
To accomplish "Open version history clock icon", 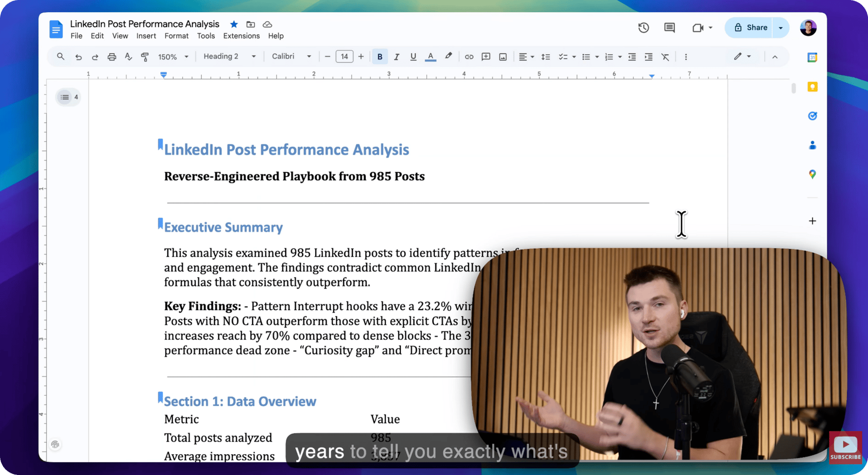I will 643,28.
